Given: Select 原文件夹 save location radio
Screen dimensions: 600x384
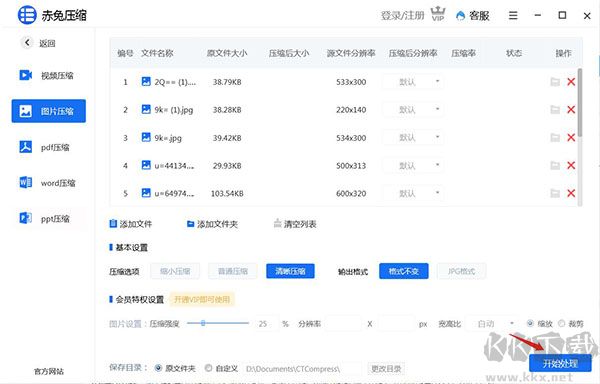Looking at the screenshot, I should [x=158, y=368].
